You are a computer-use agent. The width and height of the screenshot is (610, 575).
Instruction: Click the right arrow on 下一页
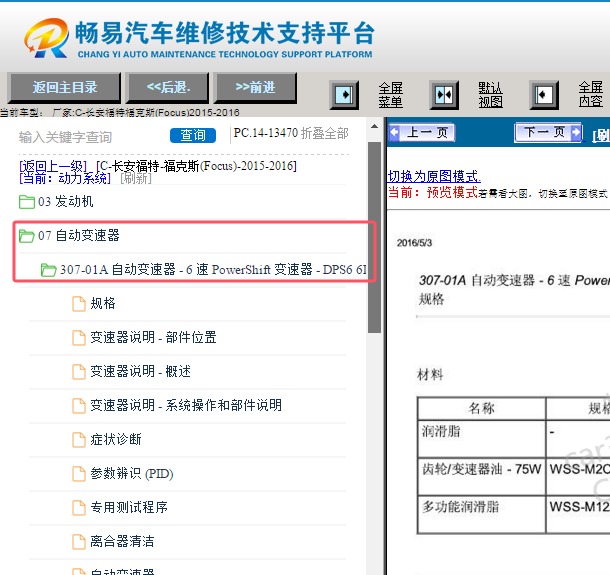click(576, 133)
